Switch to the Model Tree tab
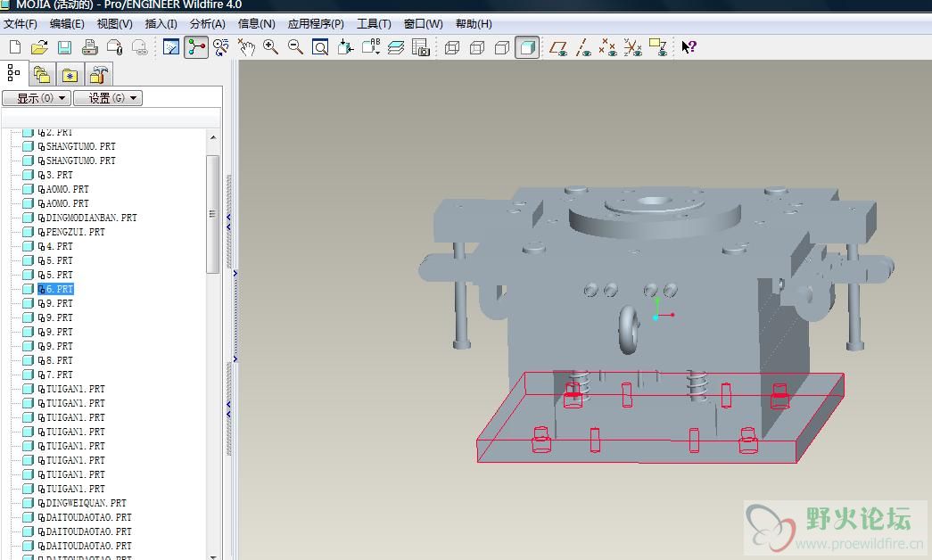Image resolution: width=932 pixels, height=560 pixels. [13, 73]
